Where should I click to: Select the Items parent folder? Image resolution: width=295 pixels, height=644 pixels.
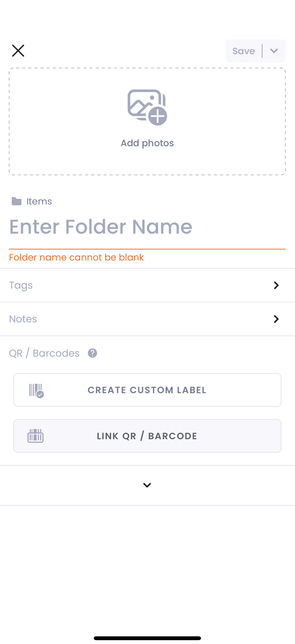click(x=39, y=201)
